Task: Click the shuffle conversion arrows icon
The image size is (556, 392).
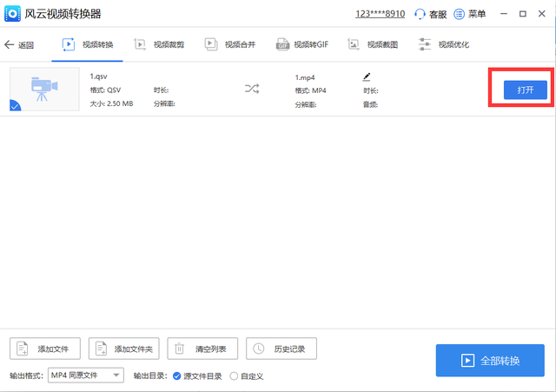Action: [x=252, y=89]
